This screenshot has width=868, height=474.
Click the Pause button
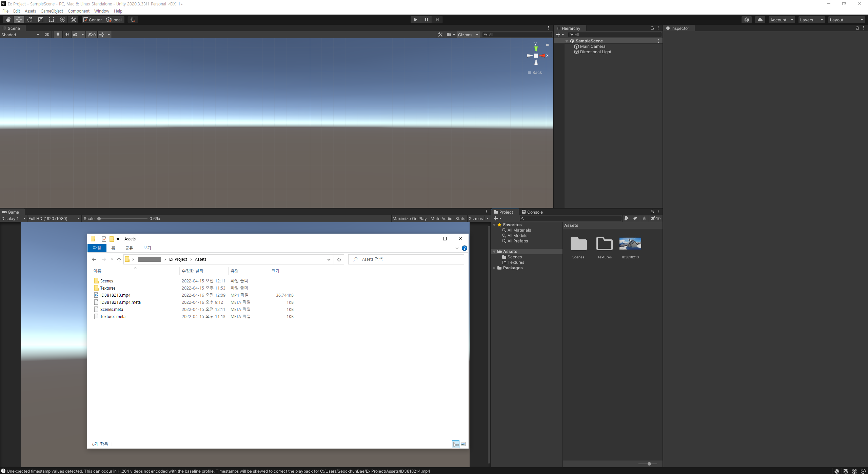[x=426, y=20]
